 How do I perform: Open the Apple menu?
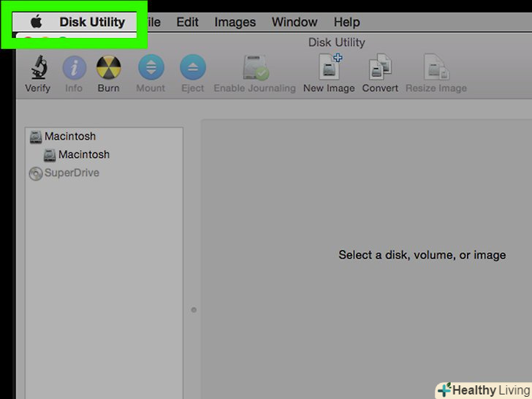click(x=37, y=22)
